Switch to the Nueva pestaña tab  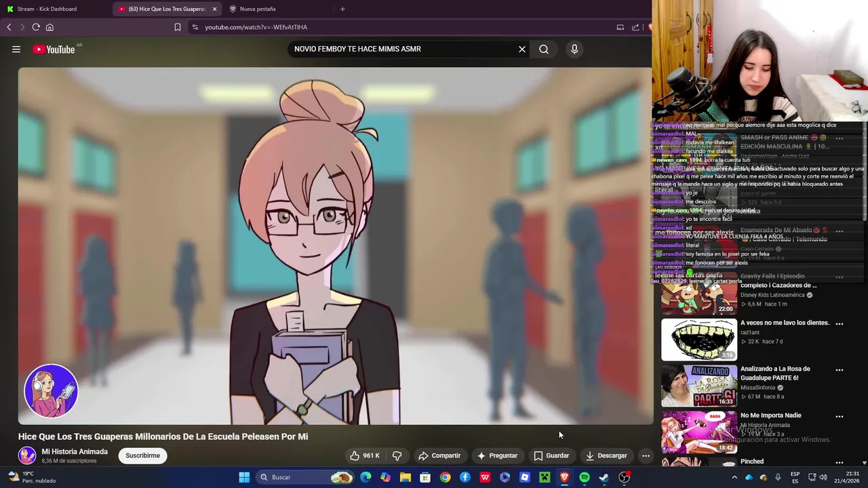[277, 9]
